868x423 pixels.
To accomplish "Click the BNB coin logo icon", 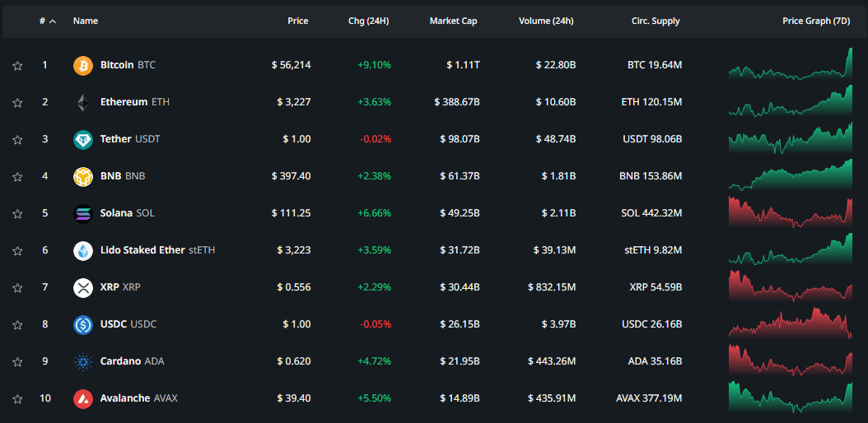I will click(x=83, y=176).
